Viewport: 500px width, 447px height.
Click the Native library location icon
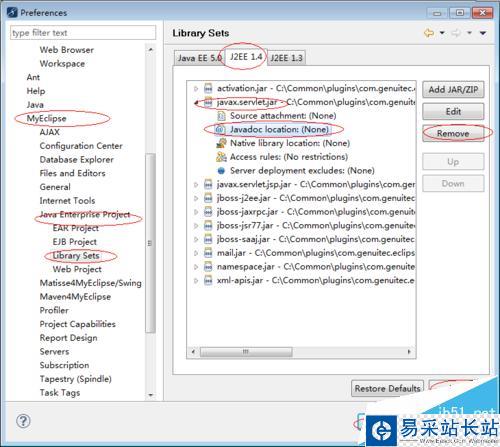click(x=221, y=143)
